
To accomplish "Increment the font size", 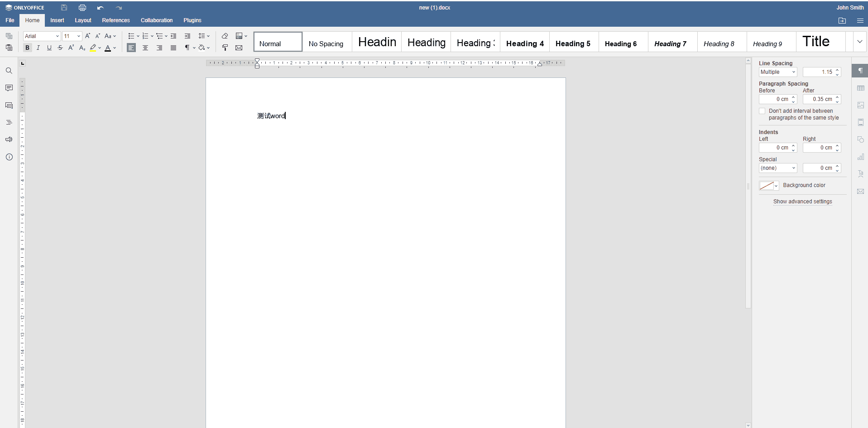I will click(x=87, y=36).
